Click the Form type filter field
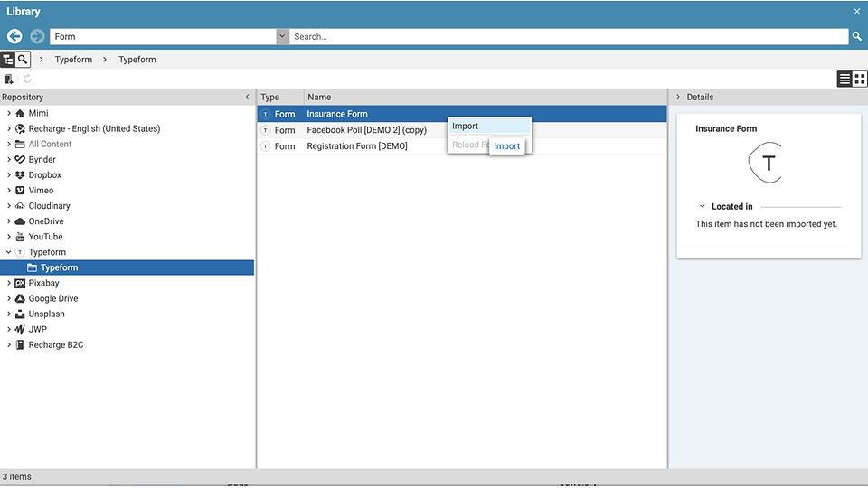This screenshot has width=868, height=488. pyautogui.click(x=164, y=36)
